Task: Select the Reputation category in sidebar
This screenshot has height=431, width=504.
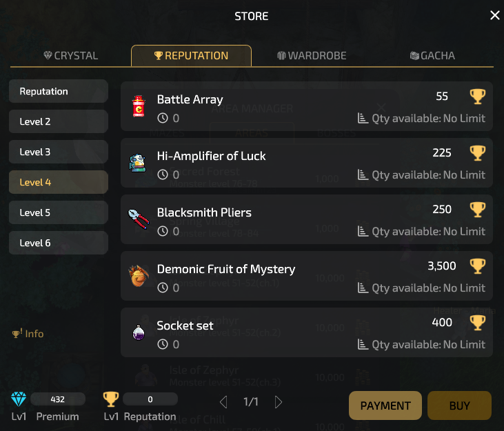Action: [59, 91]
